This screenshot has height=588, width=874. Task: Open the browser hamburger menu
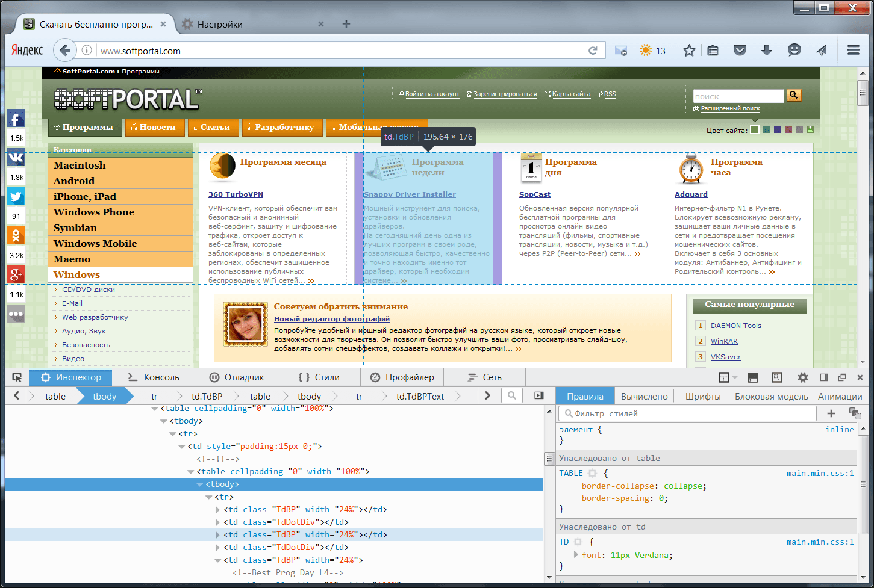[x=854, y=51]
